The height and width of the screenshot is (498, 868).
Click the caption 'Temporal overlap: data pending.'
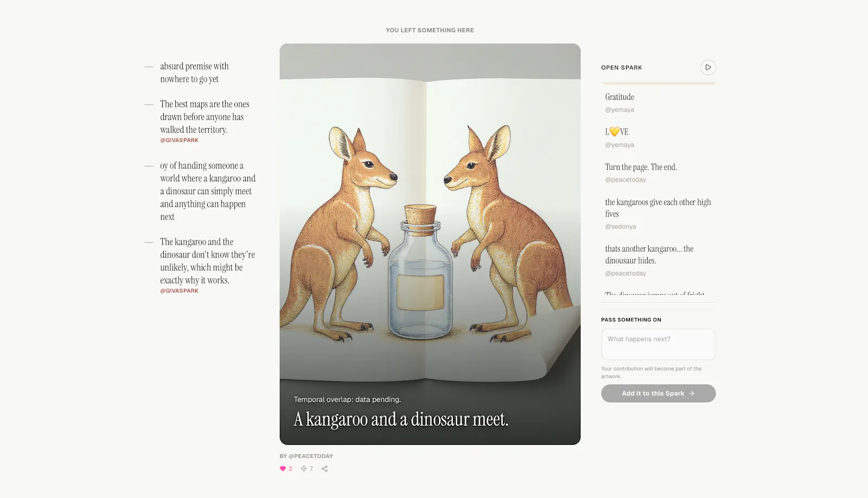[x=347, y=400]
